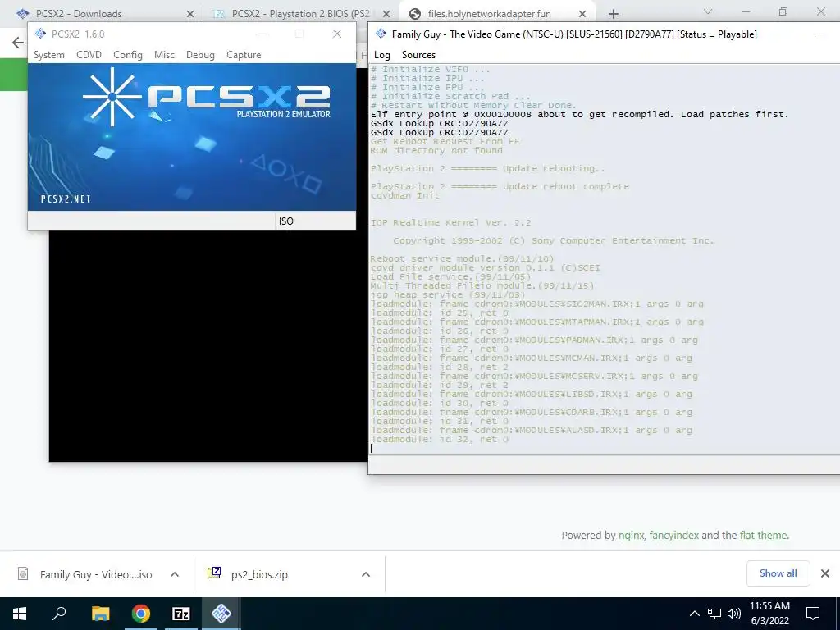Open the notification center icon

813,614
